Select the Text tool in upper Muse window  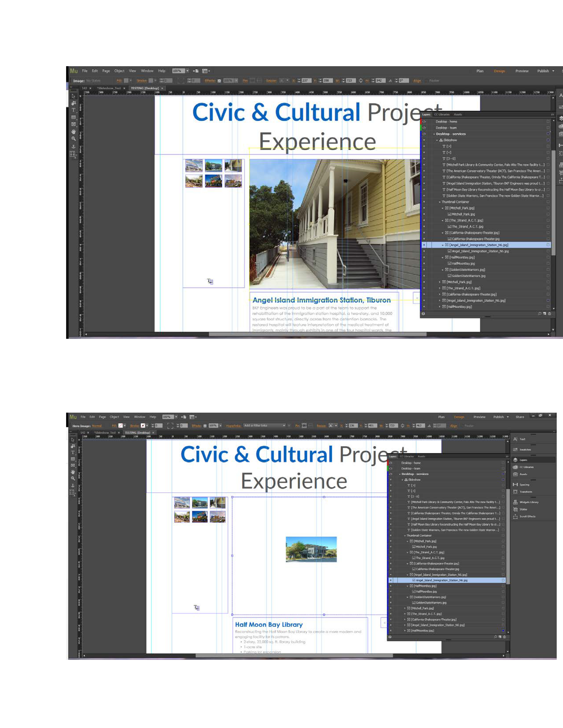pyautogui.click(x=73, y=110)
